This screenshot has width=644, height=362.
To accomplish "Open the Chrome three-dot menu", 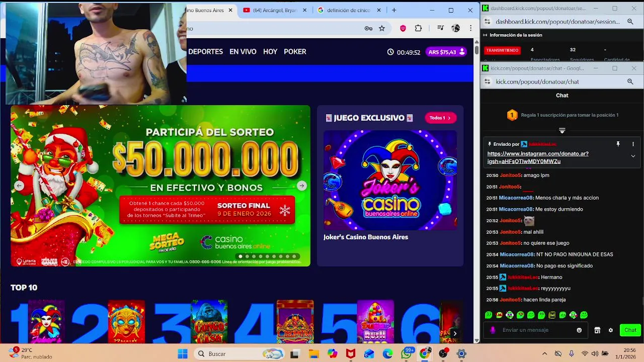I will 470,28.
